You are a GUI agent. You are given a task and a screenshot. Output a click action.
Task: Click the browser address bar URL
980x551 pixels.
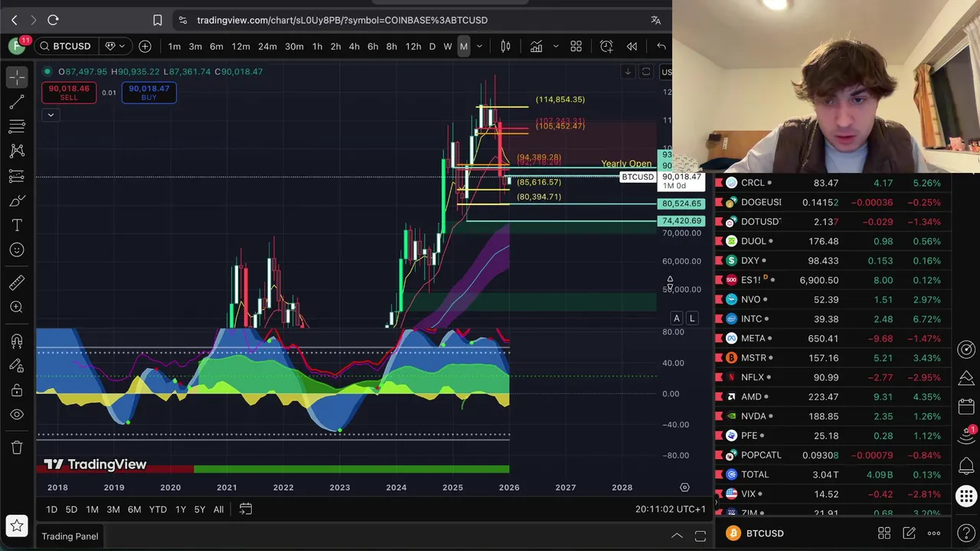(x=342, y=20)
